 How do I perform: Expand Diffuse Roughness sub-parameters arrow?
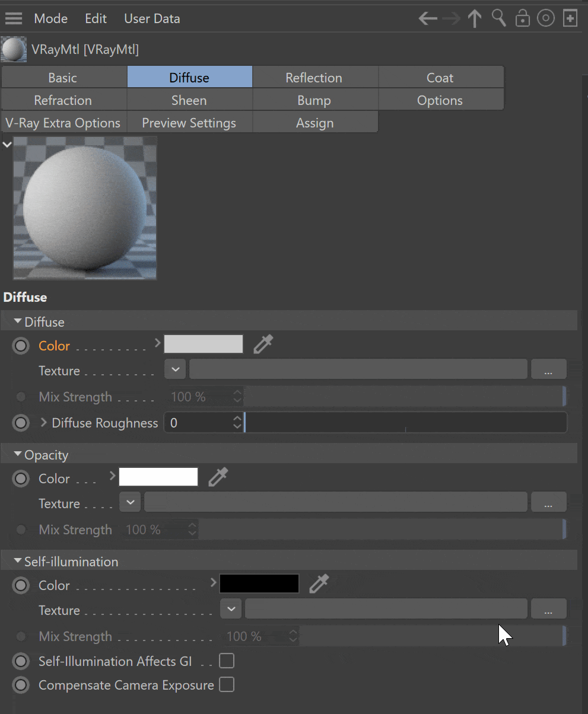click(43, 423)
